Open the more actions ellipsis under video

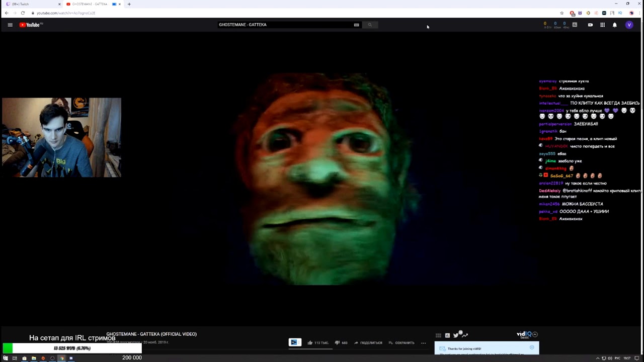coord(423,343)
